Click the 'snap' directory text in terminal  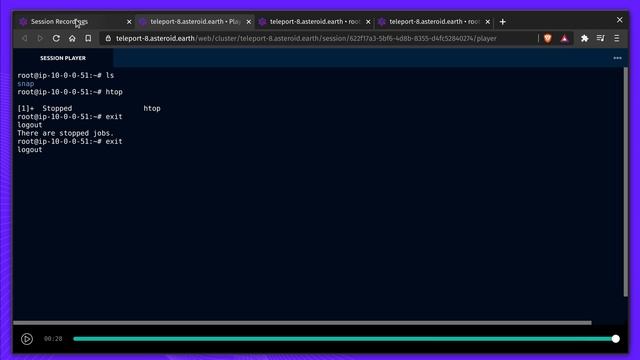coord(26,84)
